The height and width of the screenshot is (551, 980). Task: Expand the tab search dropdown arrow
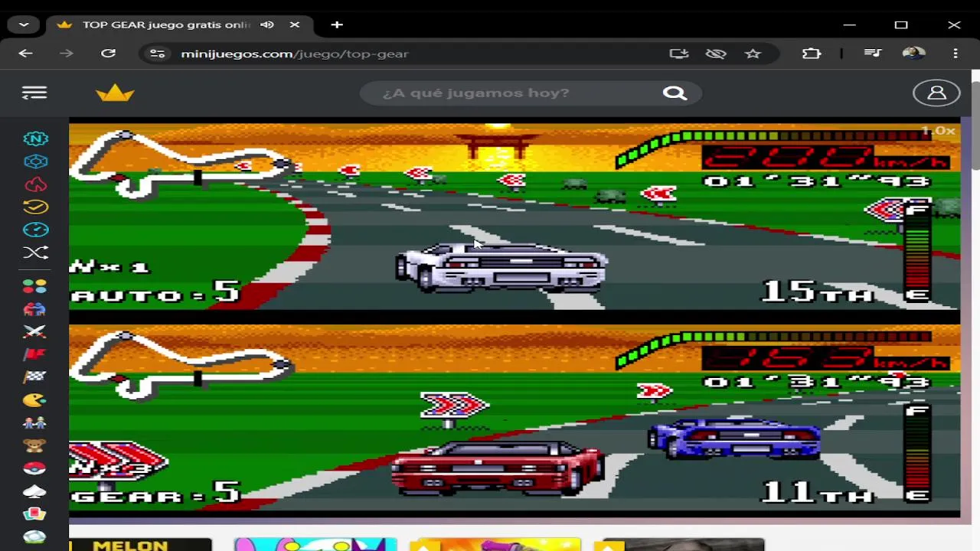[24, 24]
